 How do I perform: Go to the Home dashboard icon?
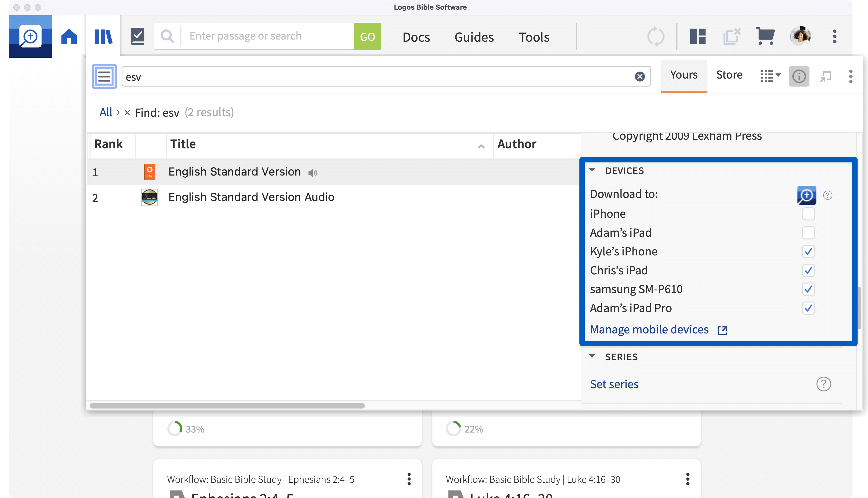(x=69, y=36)
